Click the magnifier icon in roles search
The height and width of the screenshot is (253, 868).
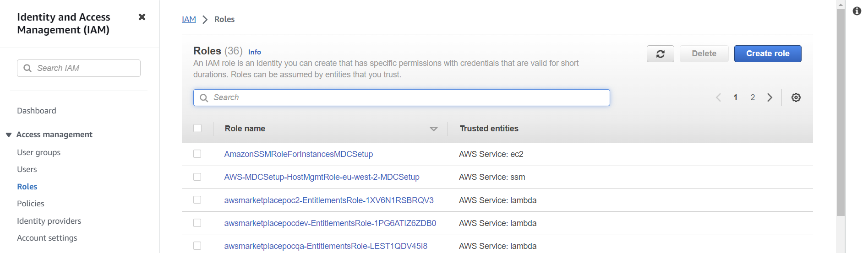pyautogui.click(x=204, y=98)
